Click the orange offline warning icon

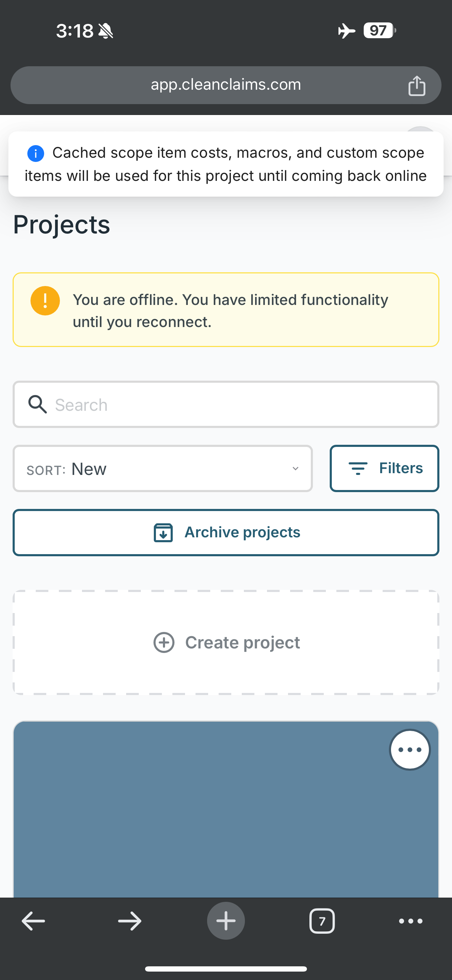coord(45,300)
